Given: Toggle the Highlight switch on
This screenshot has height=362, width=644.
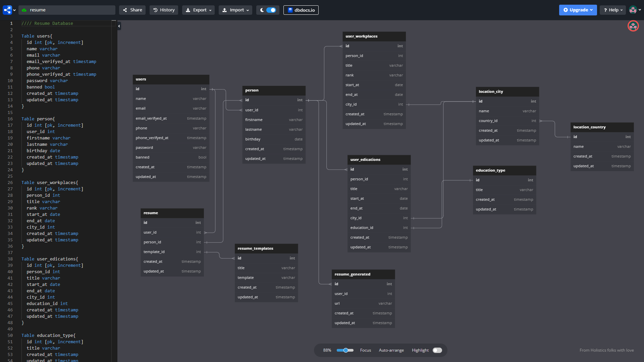Looking at the screenshot, I should point(437,350).
